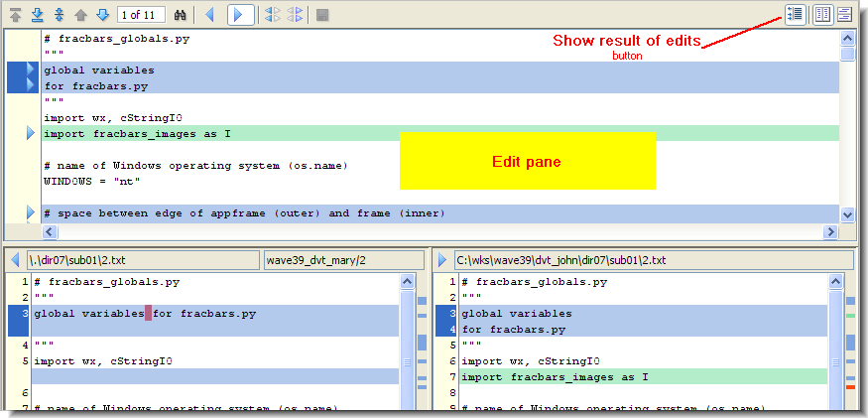Click the blue right-pointing triangle toolbar button
868x418 pixels.
coord(240,15)
